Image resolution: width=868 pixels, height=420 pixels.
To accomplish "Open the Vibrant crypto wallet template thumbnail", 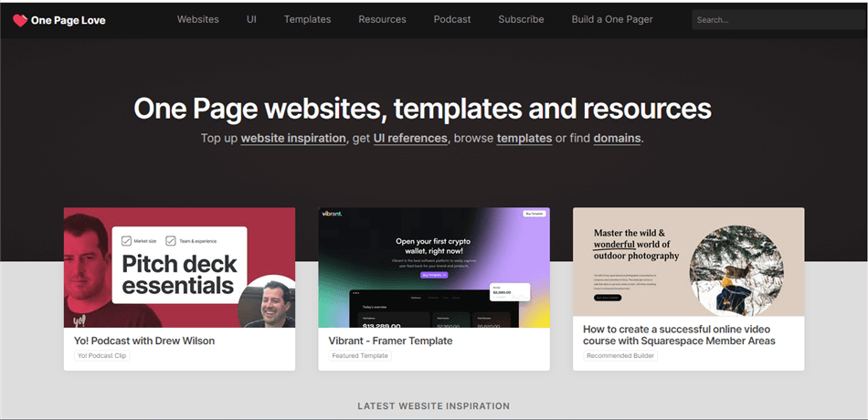I will [x=434, y=268].
